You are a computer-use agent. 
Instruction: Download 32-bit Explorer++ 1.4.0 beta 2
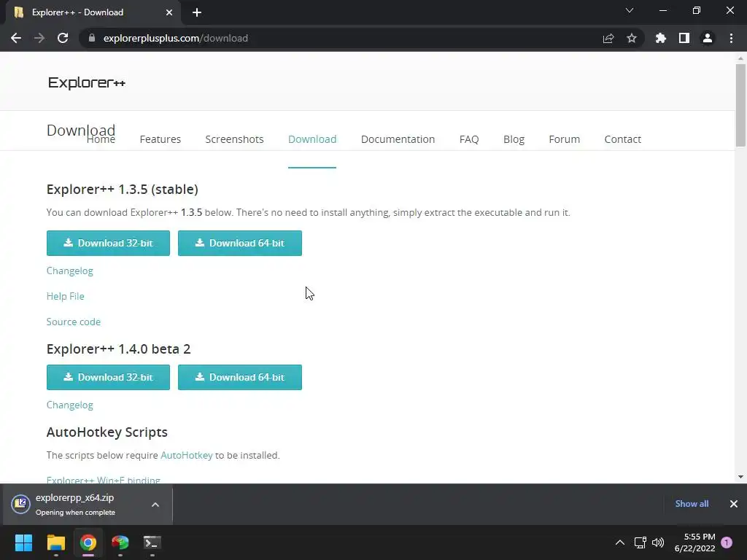click(x=108, y=377)
